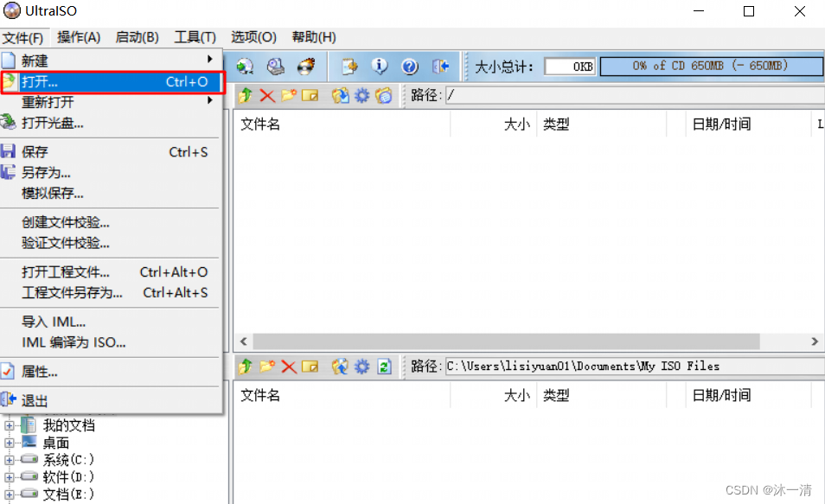Click the blue question mark help icon

tap(410, 67)
